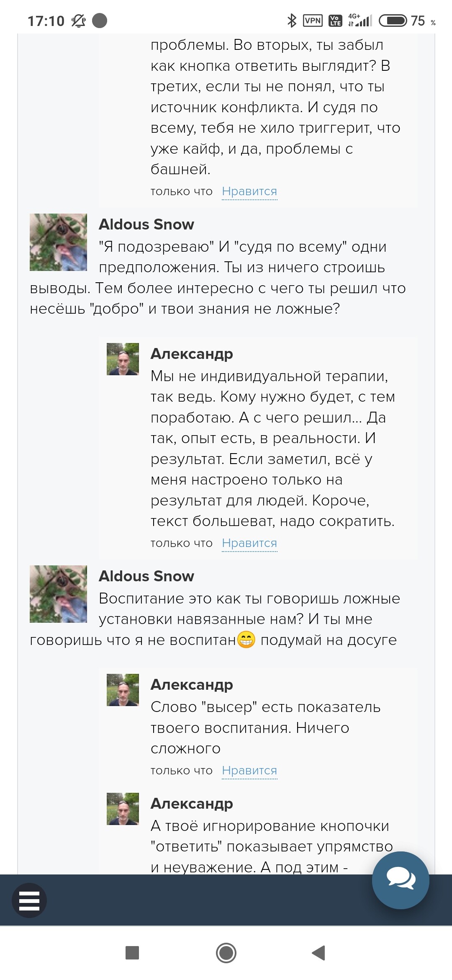
Task: Like Александр's reply about the word "высер"
Action: click(x=249, y=771)
